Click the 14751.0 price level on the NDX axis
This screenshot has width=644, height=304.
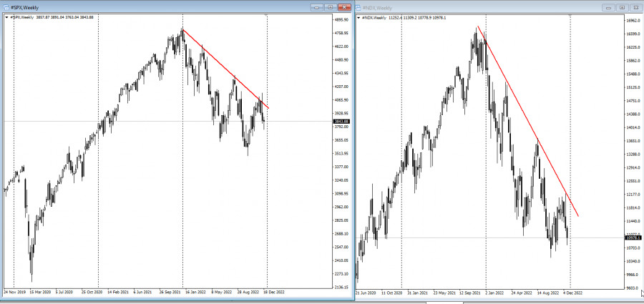(x=633, y=101)
